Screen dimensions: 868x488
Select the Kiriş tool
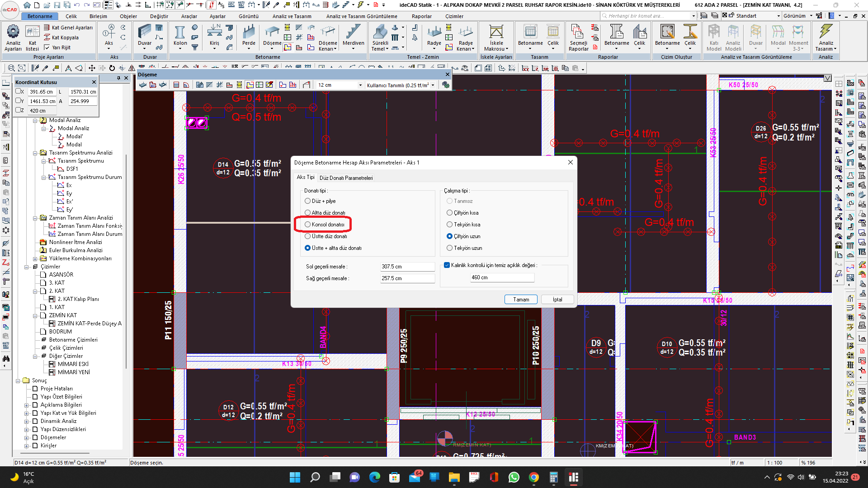(214, 37)
